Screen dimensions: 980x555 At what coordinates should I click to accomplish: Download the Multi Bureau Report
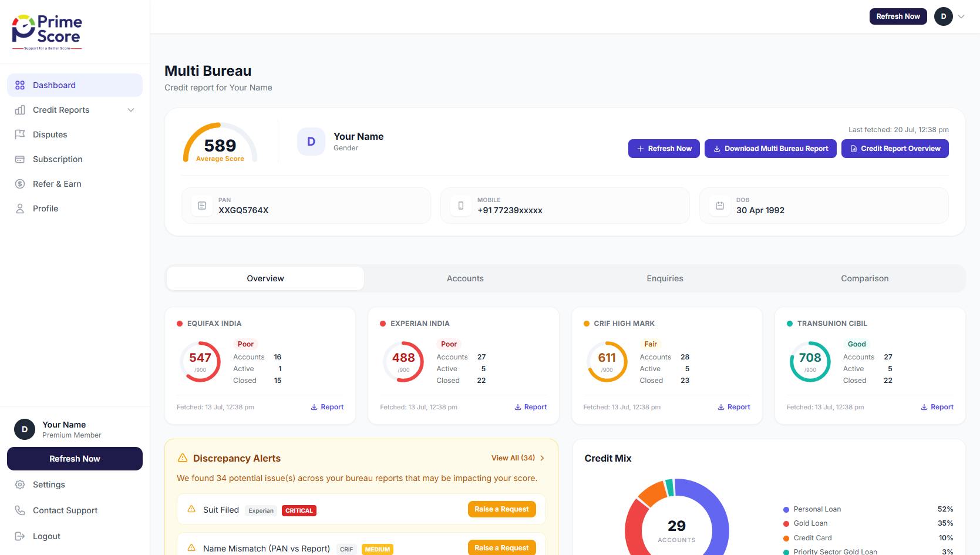[770, 149]
